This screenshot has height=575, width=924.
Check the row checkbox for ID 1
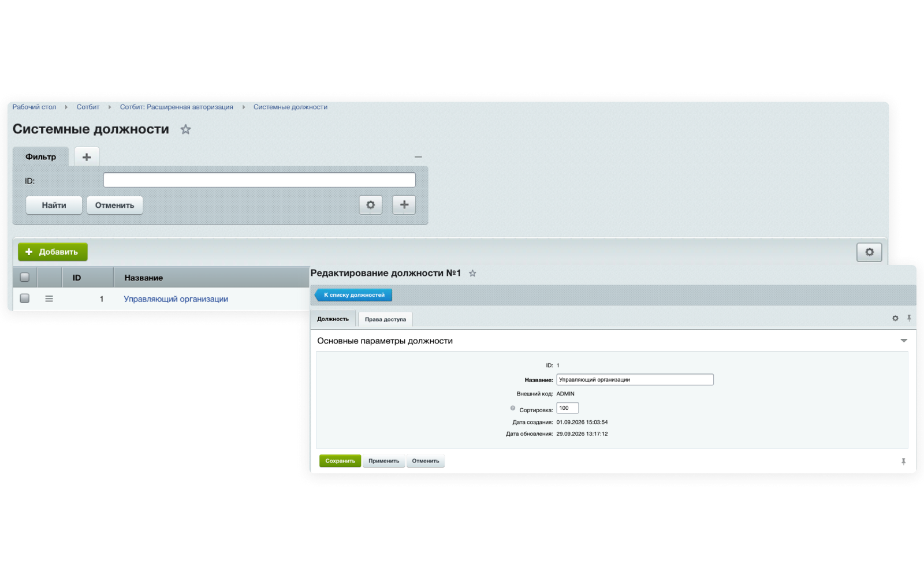pos(25,298)
